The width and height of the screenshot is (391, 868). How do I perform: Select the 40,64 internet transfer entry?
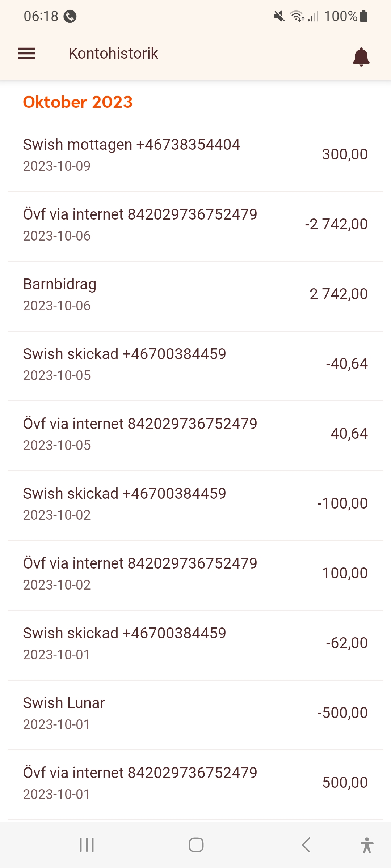[195, 434]
